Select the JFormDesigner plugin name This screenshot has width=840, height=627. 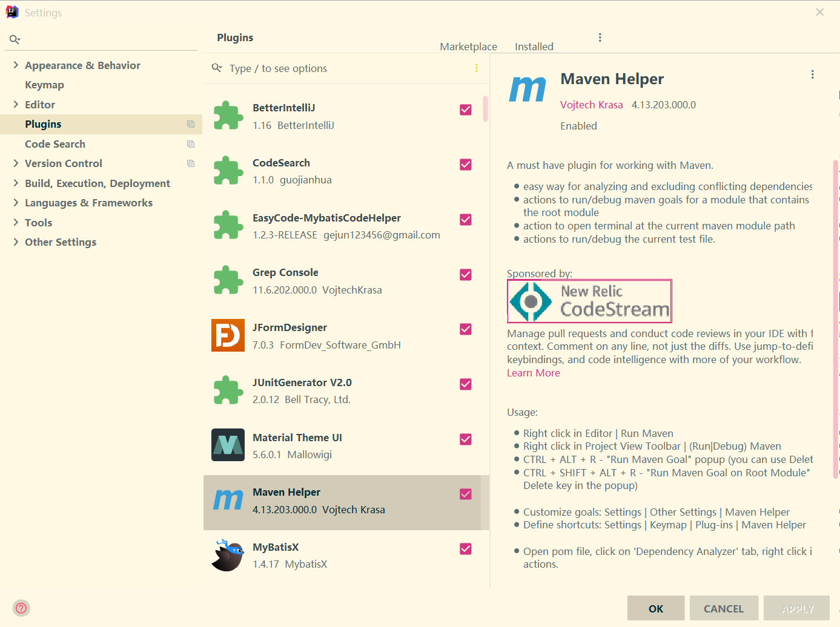click(x=289, y=327)
